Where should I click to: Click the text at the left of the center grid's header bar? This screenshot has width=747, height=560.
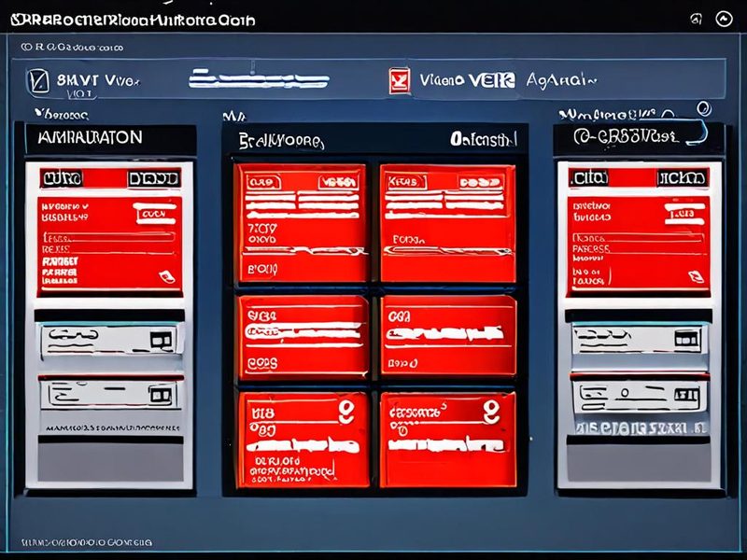tap(281, 141)
